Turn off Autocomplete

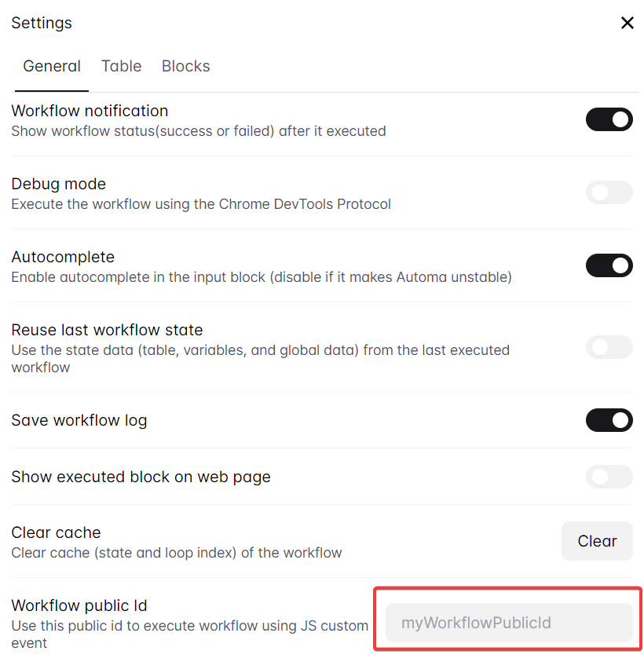point(609,265)
